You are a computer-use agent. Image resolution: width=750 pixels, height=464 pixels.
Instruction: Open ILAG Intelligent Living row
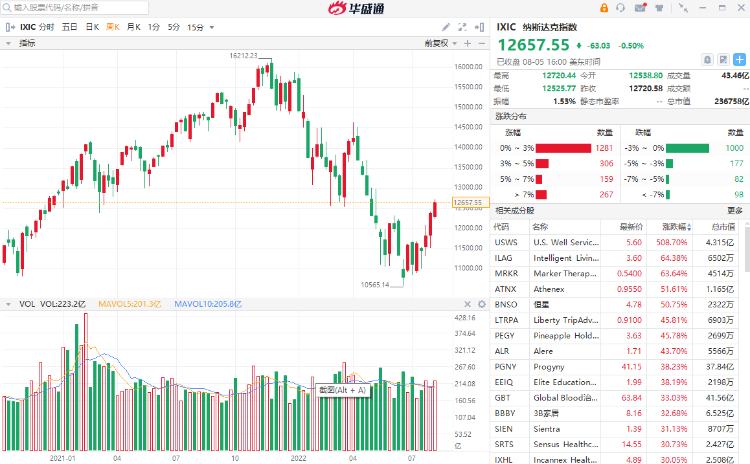click(615, 258)
